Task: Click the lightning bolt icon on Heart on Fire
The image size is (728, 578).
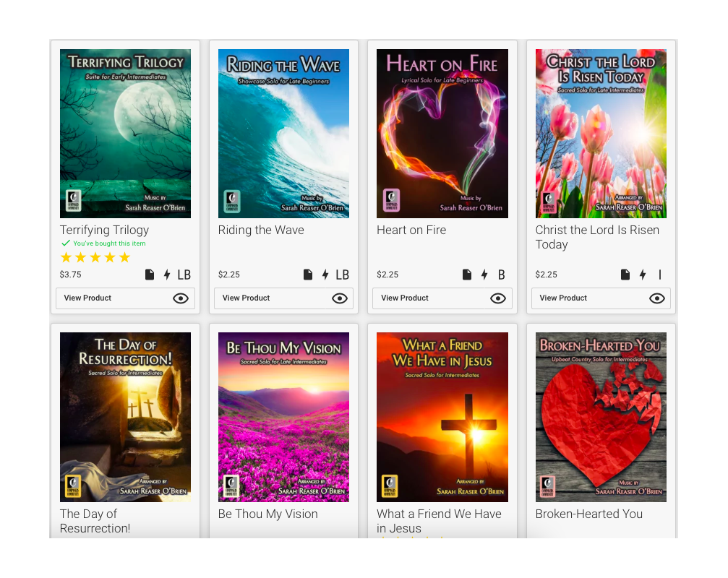Action: tap(484, 275)
